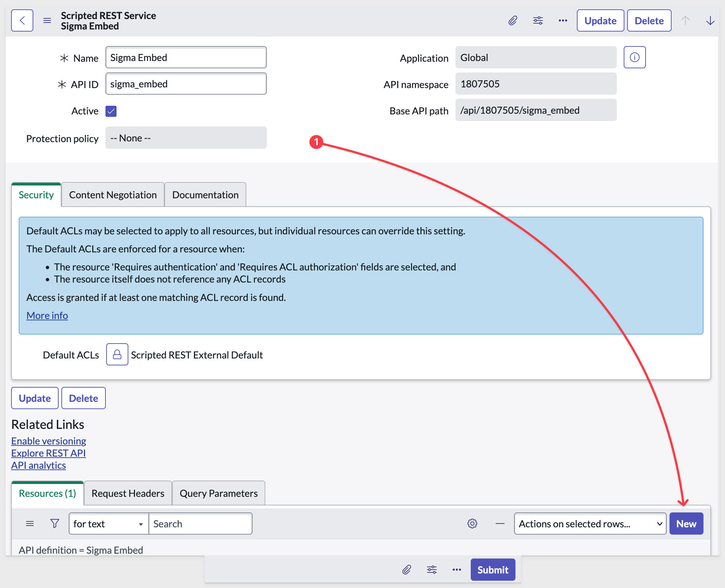Click the header Update button
This screenshot has width=725, height=588.
(600, 21)
